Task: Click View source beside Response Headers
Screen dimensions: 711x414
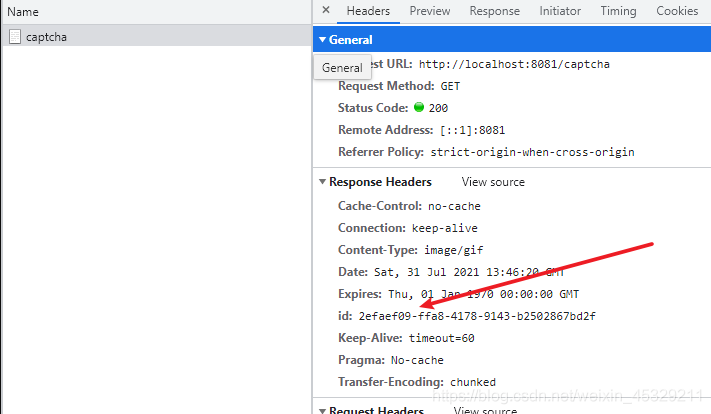Action: pyautogui.click(x=493, y=182)
